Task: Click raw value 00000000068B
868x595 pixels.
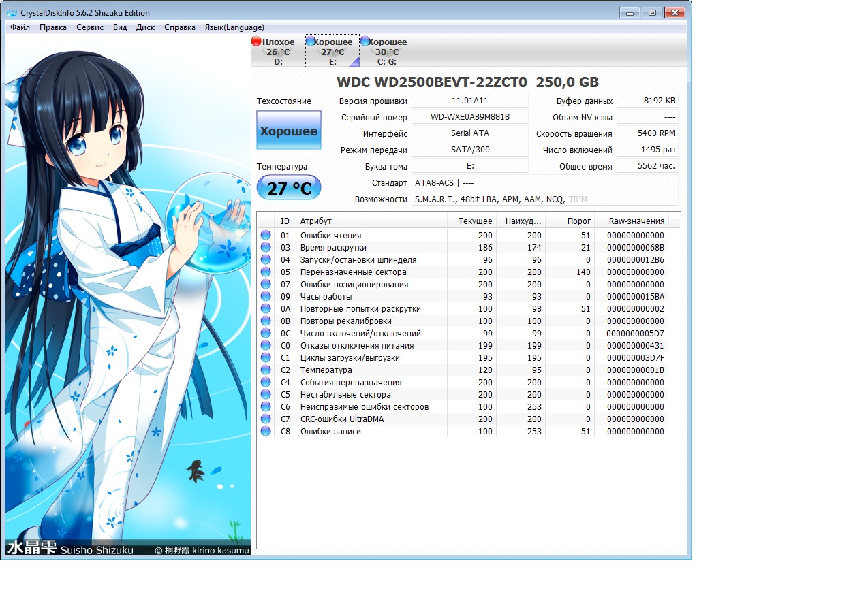Action: point(635,248)
